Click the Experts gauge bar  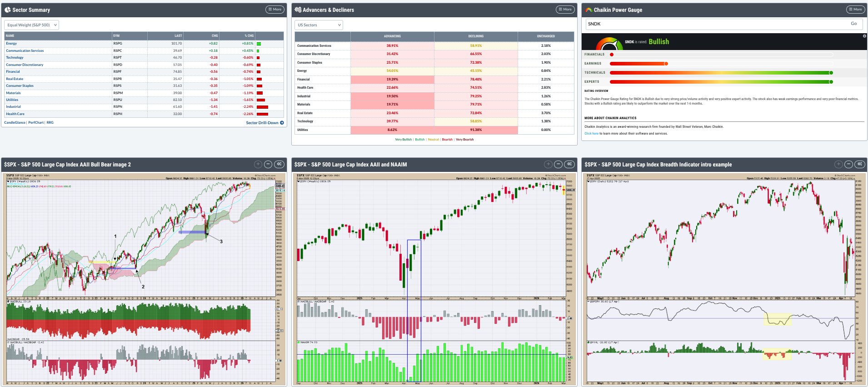721,82
